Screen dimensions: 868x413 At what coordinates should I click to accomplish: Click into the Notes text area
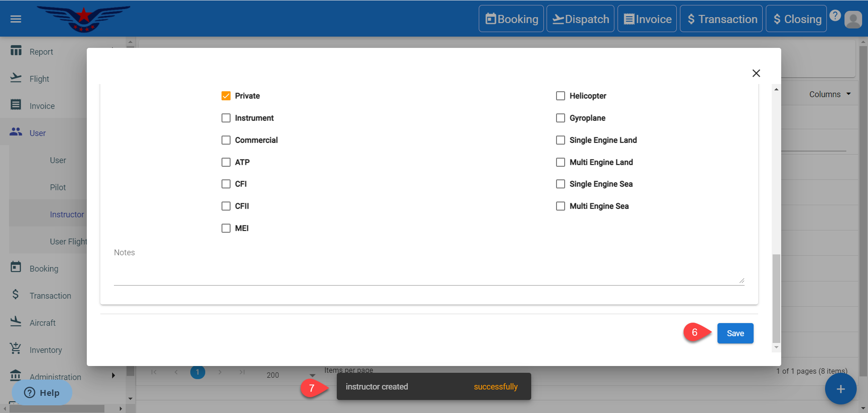[x=429, y=271]
